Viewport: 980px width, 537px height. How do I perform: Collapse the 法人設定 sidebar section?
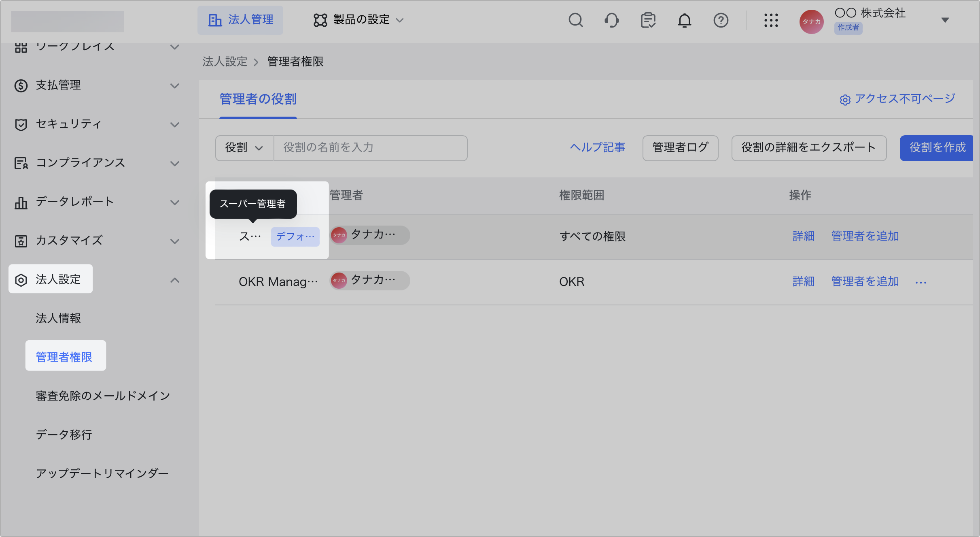point(174,280)
